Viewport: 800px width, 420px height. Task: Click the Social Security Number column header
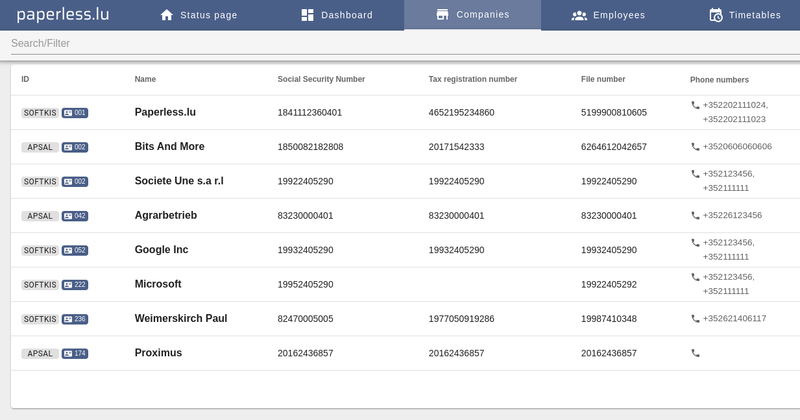[x=321, y=79]
